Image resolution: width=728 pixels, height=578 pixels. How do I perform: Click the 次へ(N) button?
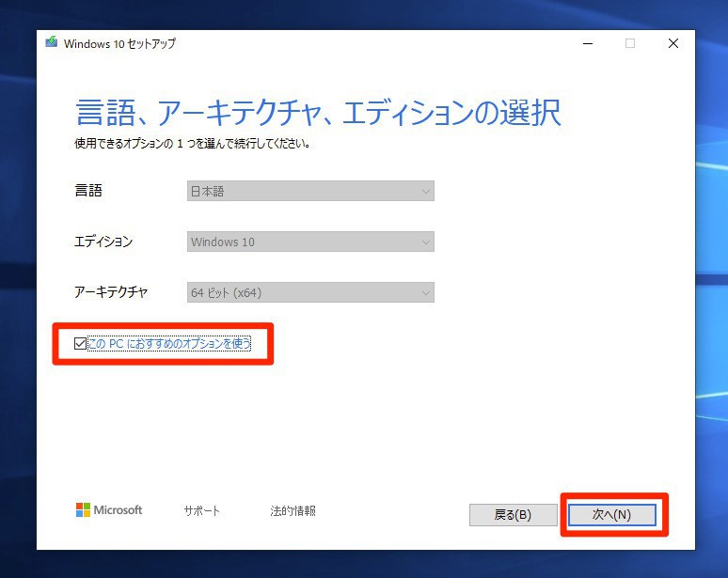point(612,514)
